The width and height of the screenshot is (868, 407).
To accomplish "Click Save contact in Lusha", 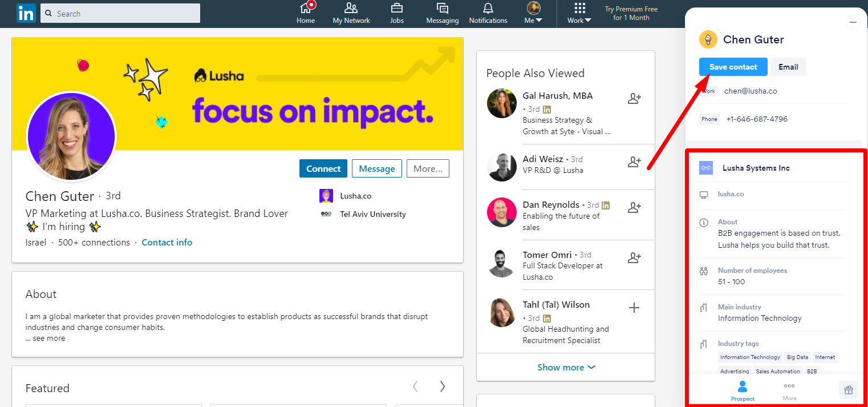I will pos(733,67).
